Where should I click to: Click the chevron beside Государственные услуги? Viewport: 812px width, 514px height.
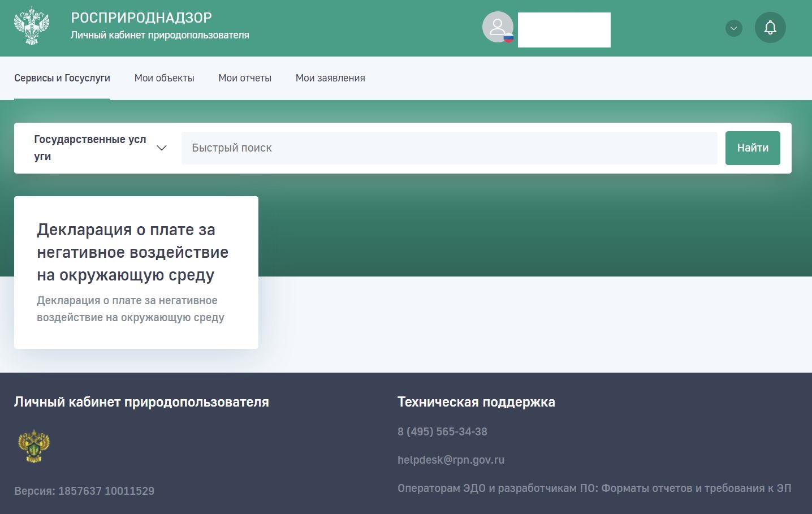[x=161, y=148]
